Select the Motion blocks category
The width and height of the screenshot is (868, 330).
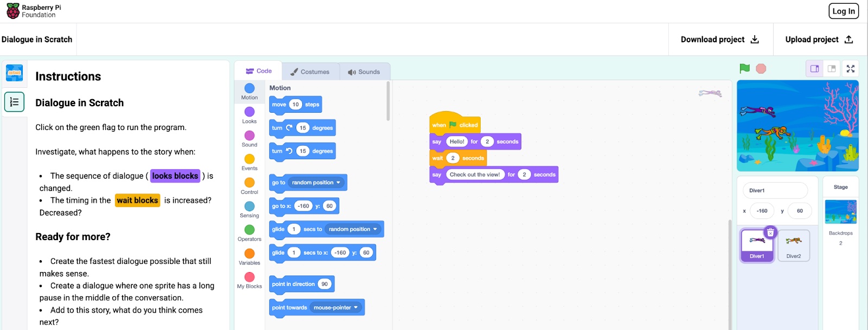point(250,92)
